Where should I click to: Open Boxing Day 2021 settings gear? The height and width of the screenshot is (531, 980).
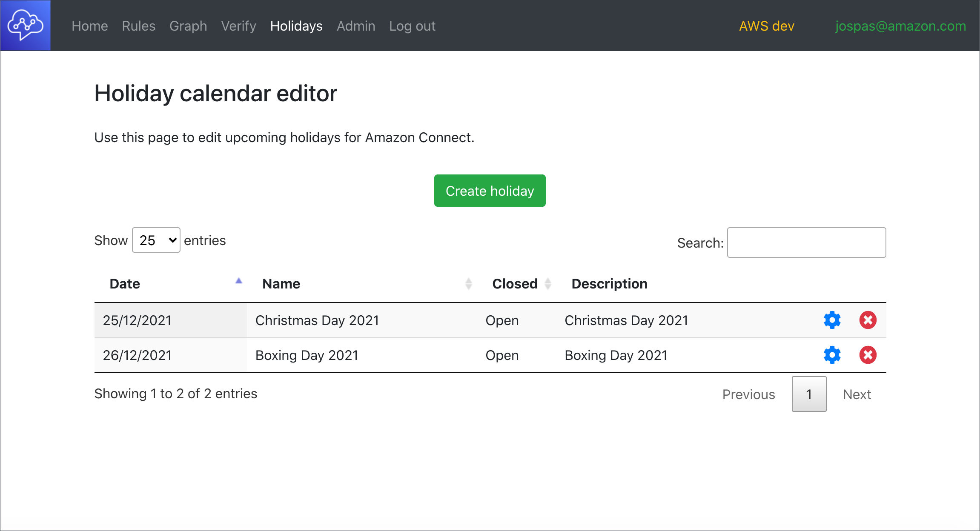[832, 355]
